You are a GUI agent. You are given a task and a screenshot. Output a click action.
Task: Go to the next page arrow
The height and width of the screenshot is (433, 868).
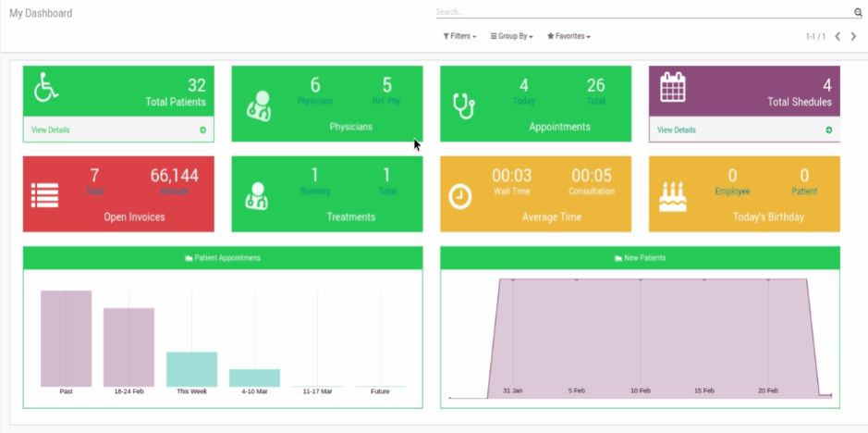[x=853, y=37]
